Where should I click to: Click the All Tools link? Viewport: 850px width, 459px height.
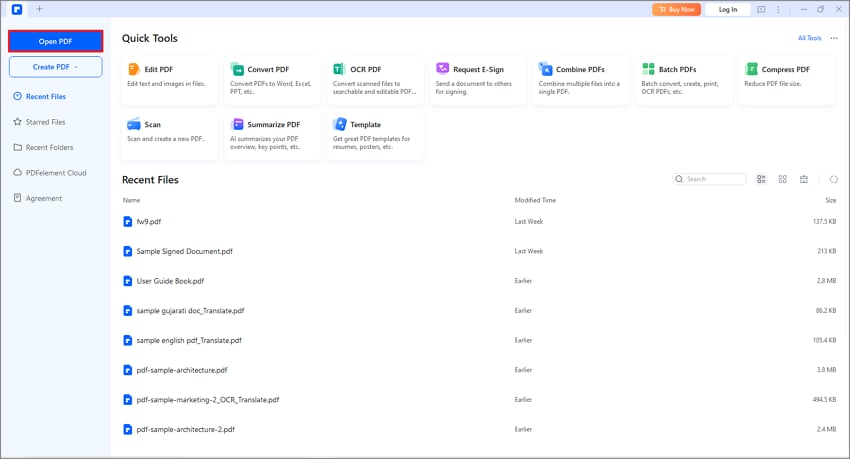coord(809,38)
